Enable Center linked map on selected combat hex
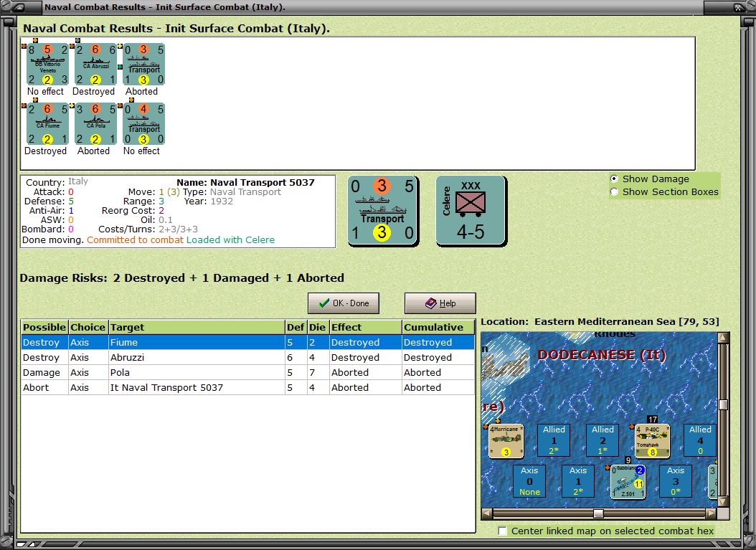Screen dimensions: 756x550 click(x=502, y=531)
